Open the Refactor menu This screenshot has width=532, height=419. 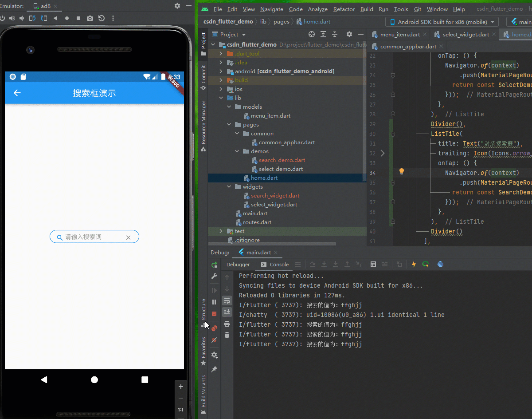[344, 9]
